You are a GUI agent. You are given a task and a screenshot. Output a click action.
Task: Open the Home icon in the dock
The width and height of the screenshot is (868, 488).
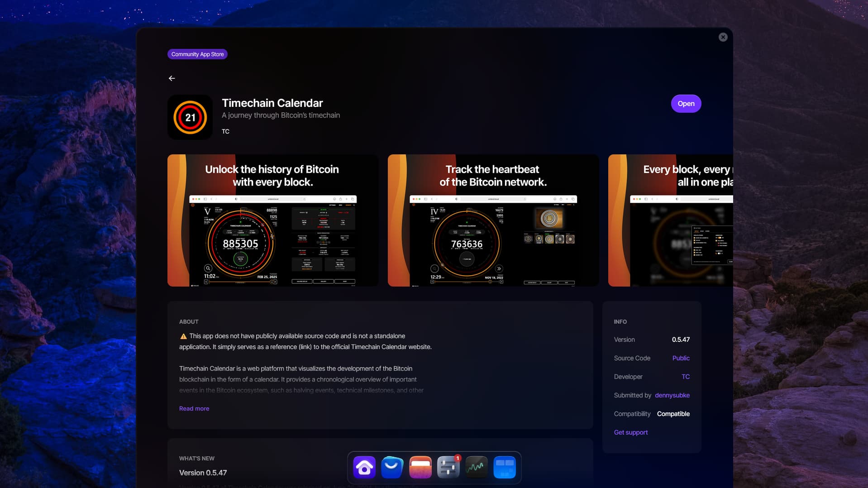tap(364, 468)
